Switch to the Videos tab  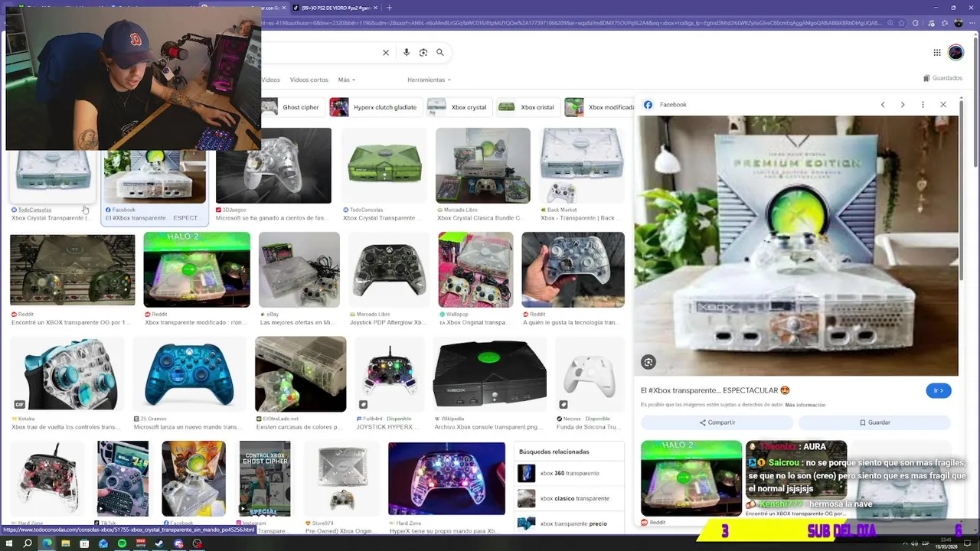pos(270,80)
